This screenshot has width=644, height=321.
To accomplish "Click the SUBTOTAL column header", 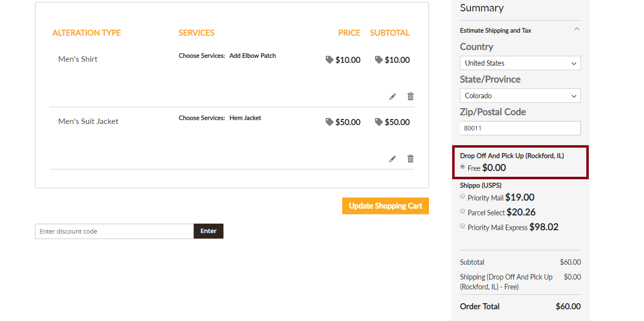I will point(390,33).
